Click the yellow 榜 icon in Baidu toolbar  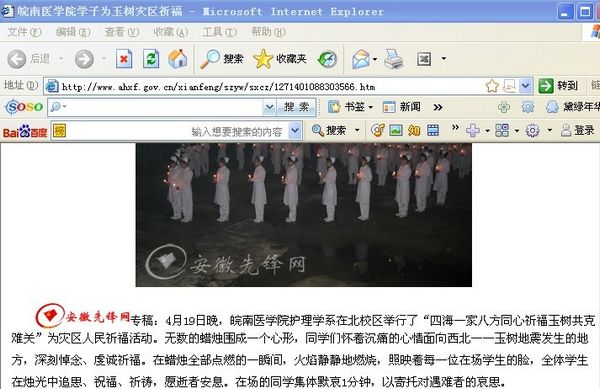59,131
